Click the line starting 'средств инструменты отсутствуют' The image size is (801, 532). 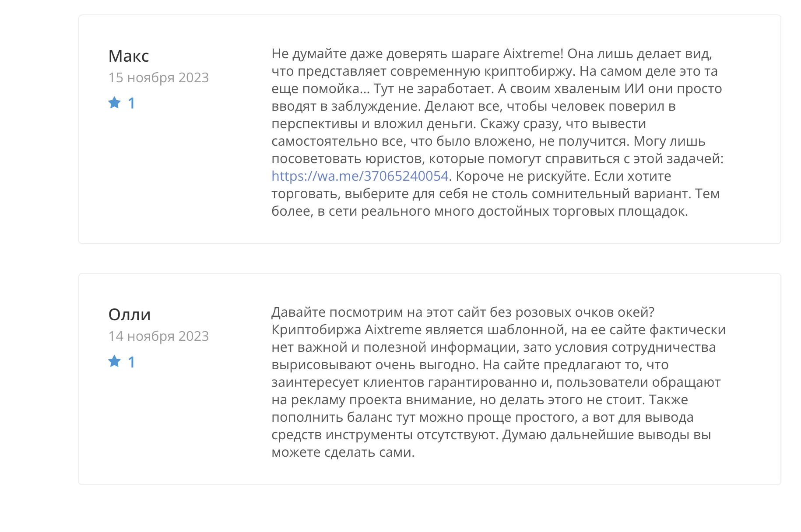[491, 434]
